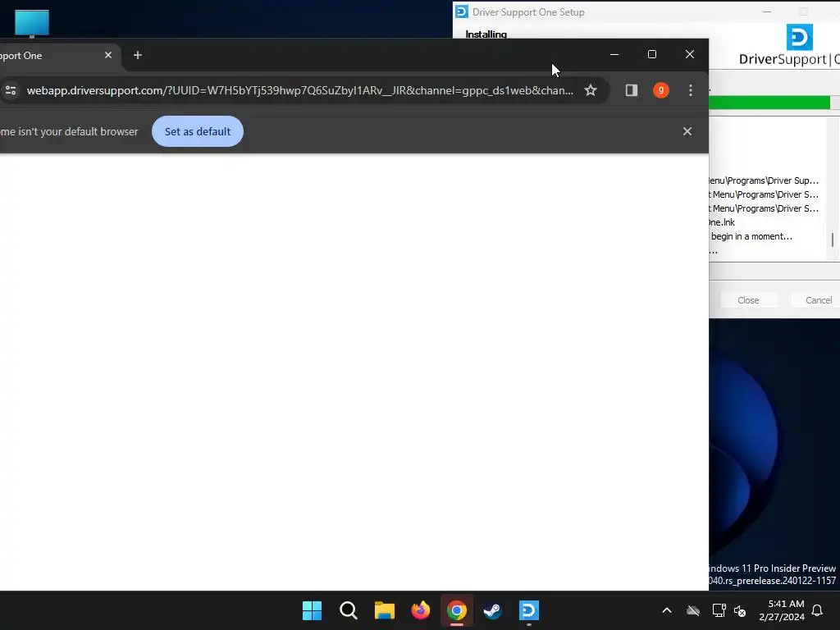Screen dimensions: 840x630
Task: Click the installer log scrollbar
Action: (833, 240)
